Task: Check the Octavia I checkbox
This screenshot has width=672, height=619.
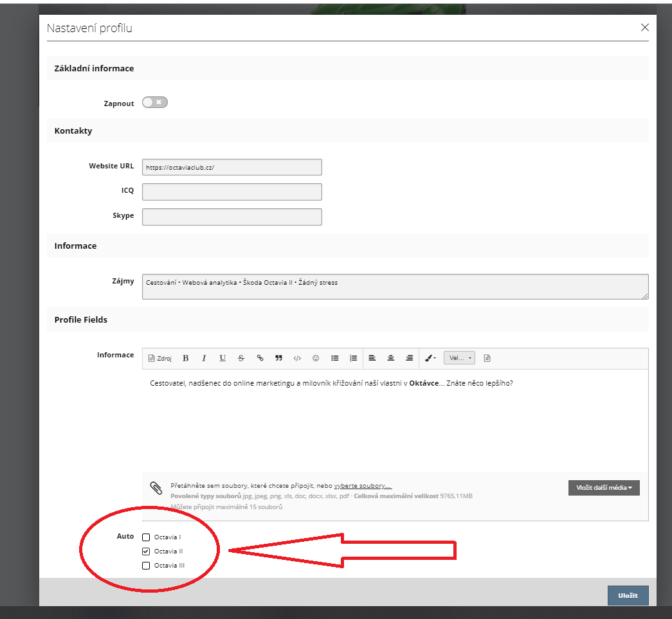Action: [x=146, y=537]
